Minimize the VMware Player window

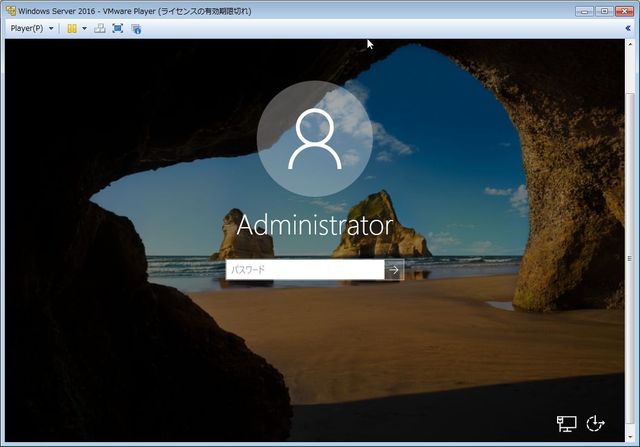pos(584,11)
